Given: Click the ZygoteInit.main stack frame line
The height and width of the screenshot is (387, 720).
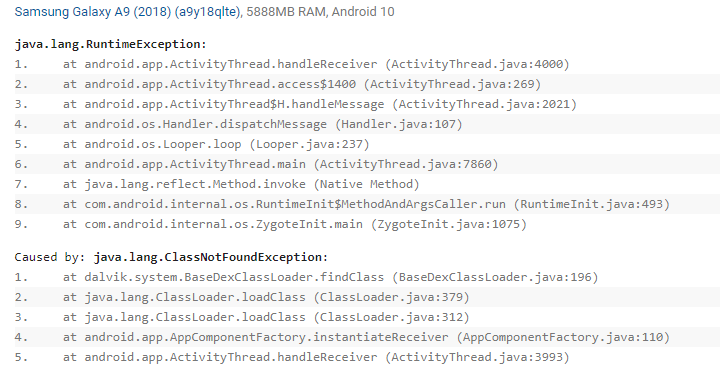Looking at the screenshot, I should pos(367,224).
